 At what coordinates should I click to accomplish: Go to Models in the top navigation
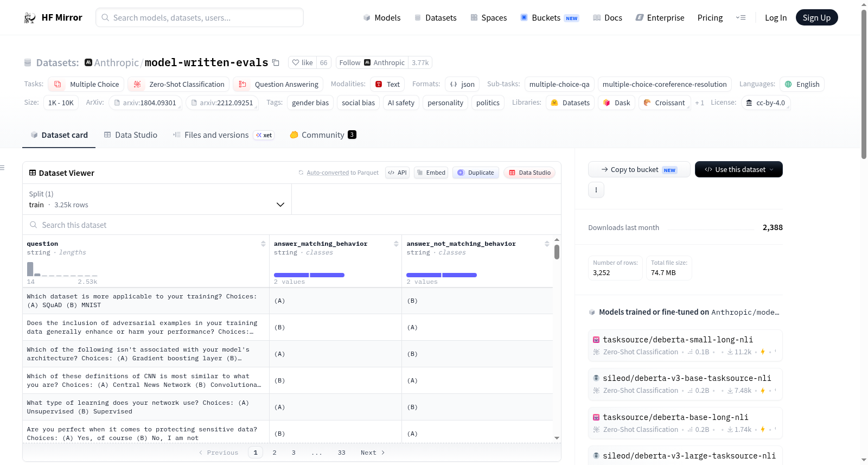point(382,18)
